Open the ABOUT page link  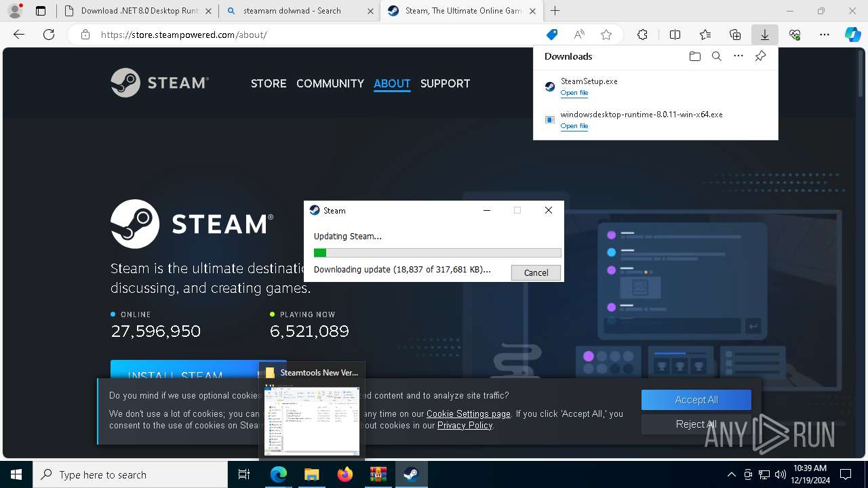click(x=392, y=83)
